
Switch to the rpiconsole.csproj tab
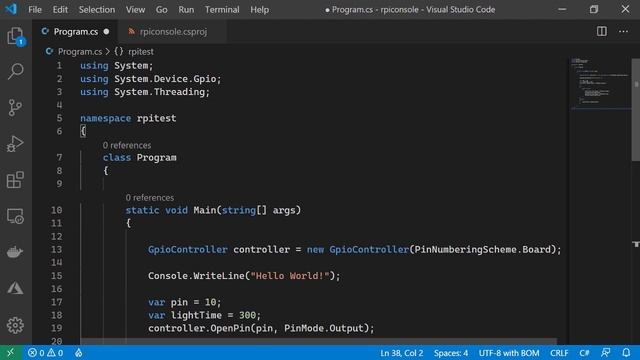(x=173, y=31)
